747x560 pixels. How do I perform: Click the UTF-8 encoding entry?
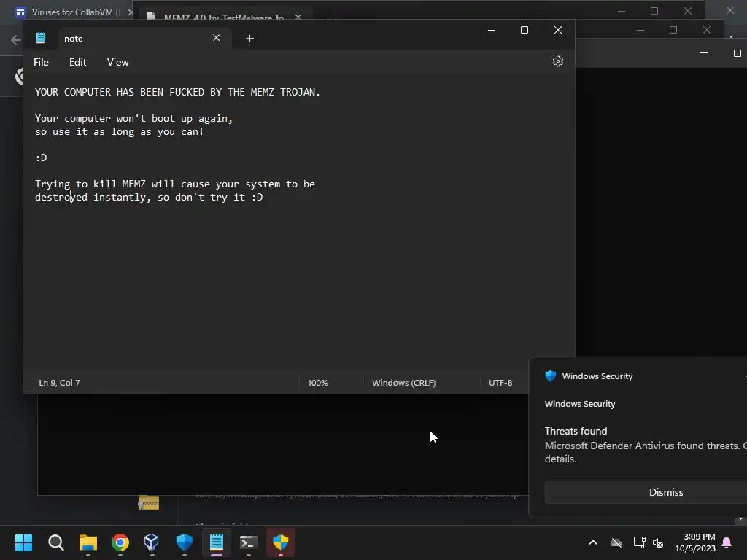tap(500, 383)
